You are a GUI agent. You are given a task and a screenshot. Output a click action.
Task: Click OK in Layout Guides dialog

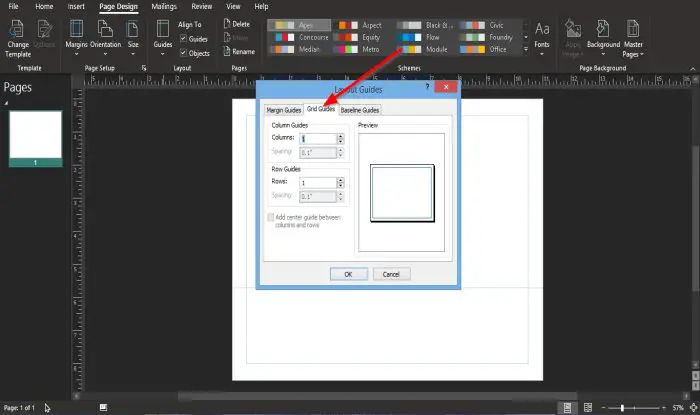tap(349, 274)
